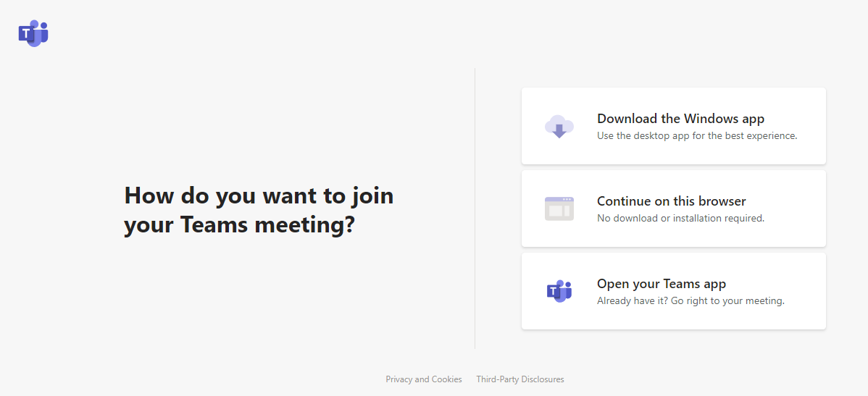This screenshot has width=868, height=396.
Task: Select the Download the Windows app title
Action: [680, 119]
